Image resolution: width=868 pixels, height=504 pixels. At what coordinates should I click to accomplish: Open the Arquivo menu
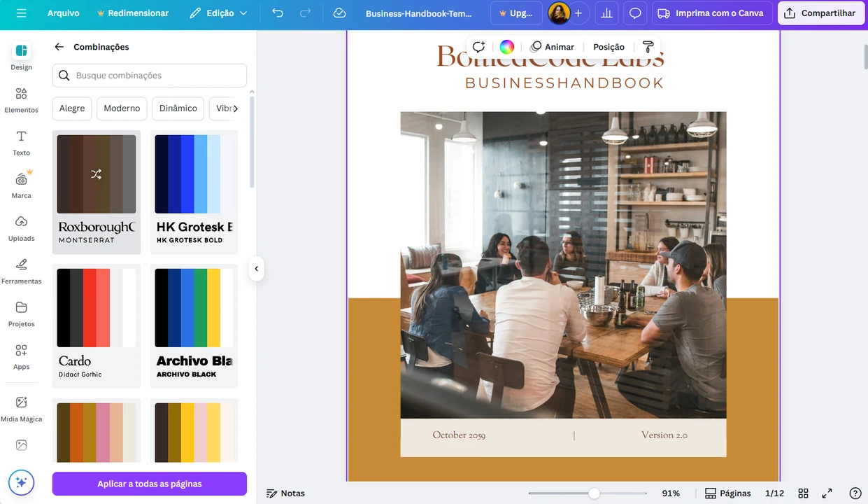63,13
